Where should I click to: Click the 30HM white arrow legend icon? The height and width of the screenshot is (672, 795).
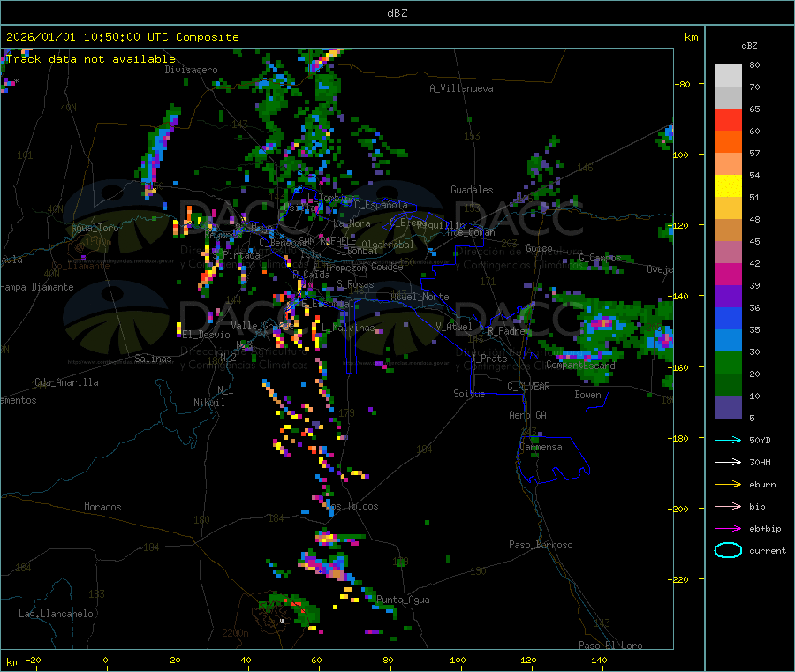point(728,462)
